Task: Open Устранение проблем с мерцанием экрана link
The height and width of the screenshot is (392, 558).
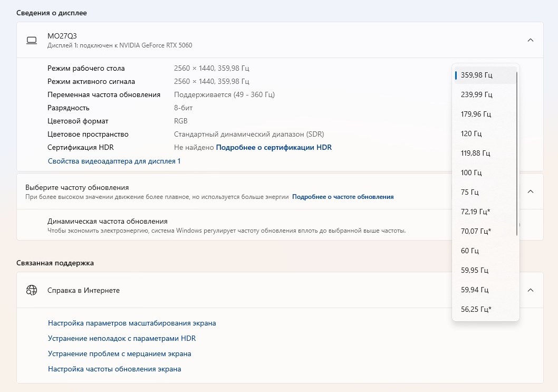Action: [x=120, y=354]
